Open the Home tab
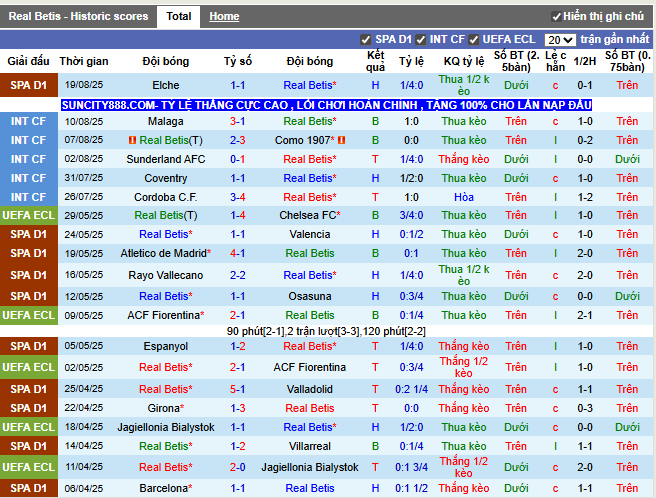Viewport: 656px width, 498px height. (224, 16)
